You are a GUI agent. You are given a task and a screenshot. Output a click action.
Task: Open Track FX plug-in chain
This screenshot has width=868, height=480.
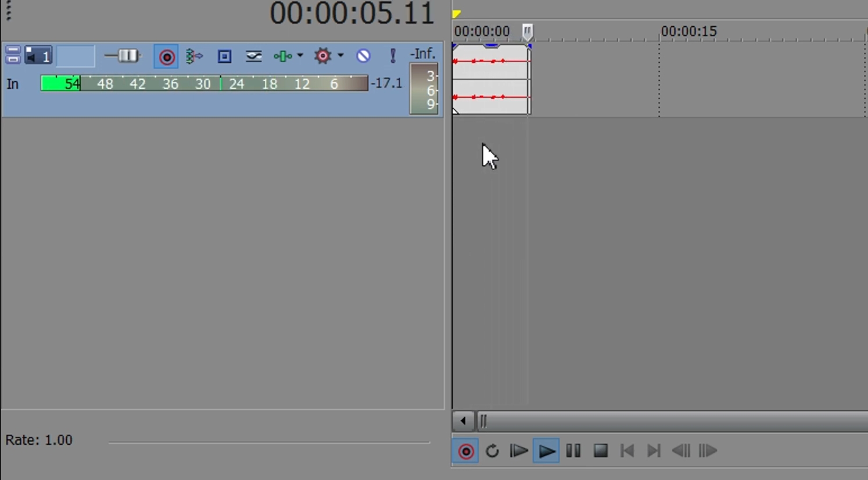[x=253, y=56]
